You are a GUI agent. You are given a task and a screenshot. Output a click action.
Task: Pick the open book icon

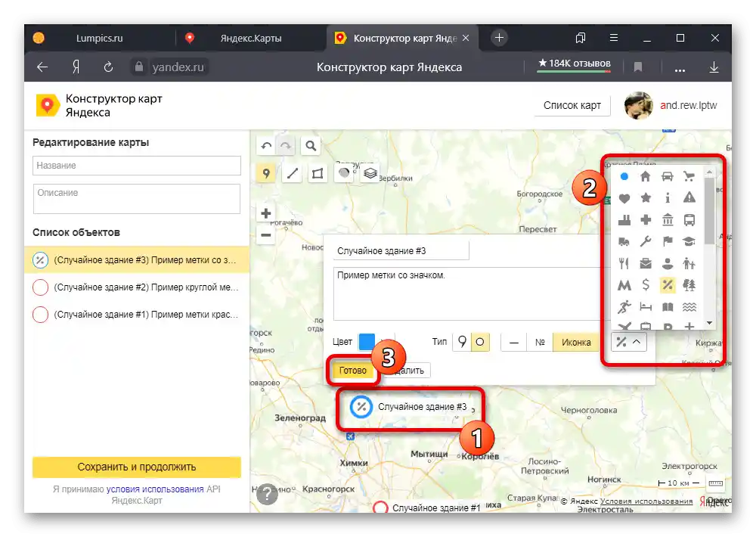(668, 307)
